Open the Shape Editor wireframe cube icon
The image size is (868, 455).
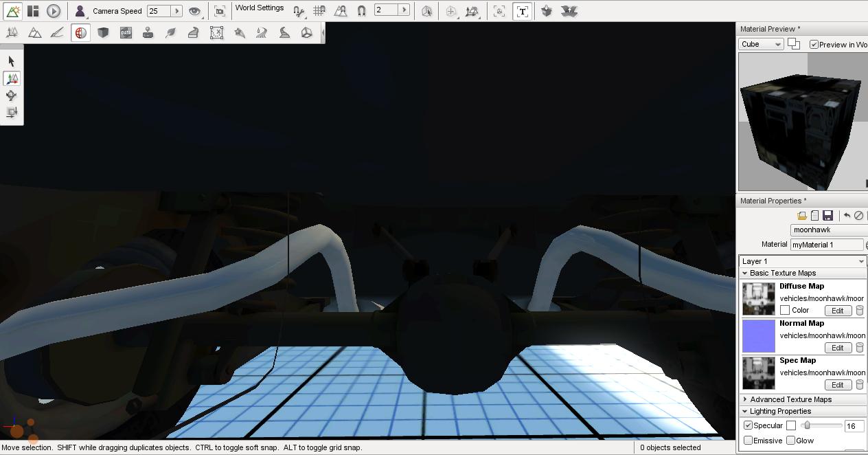[307, 32]
